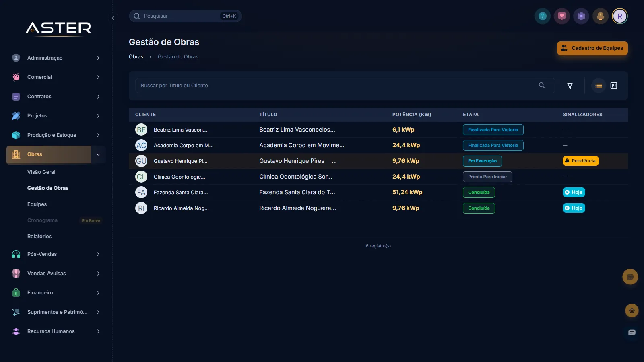This screenshot has height=362, width=644.
Task: Open the purple flower icon in header
Action: pyautogui.click(x=581, y=16)
